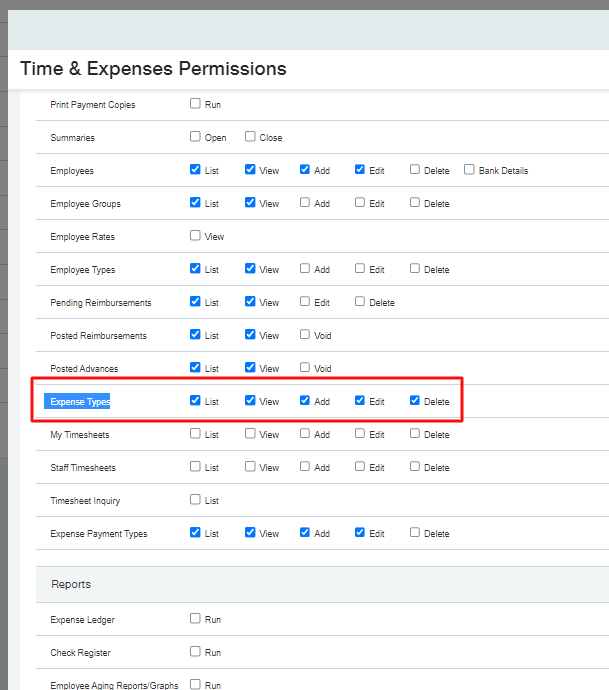Enable Void for Posted Advances
609x690 pixels.
click(x=304, y=367)
